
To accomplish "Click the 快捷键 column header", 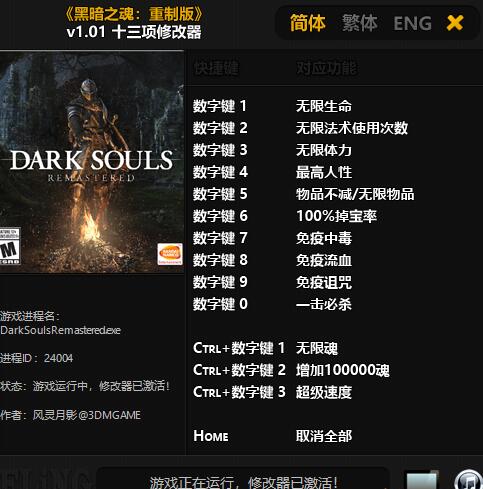I will pyautogui.click(x=216, y=68).
